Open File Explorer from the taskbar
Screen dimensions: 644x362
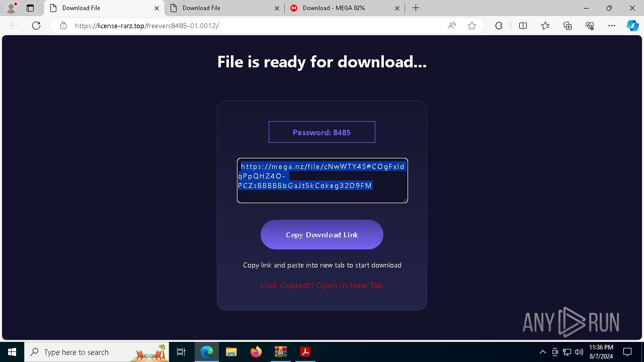tap(231, 352)
